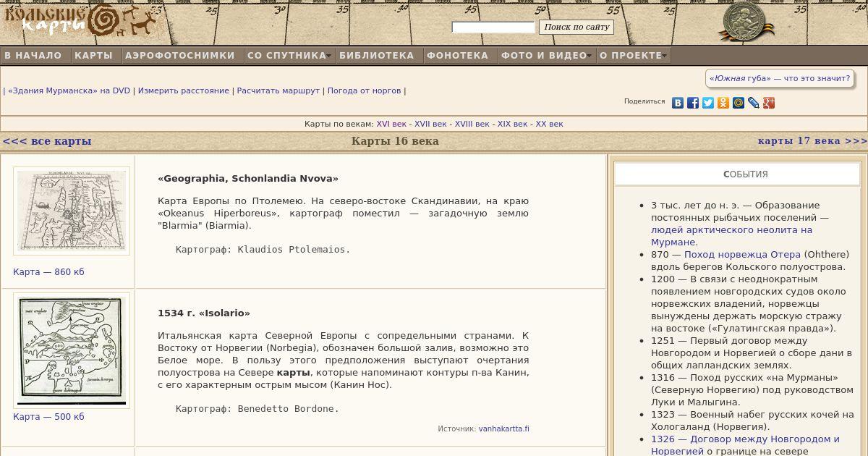Screen dimensions: 868x456
Task: Share the page to LiveJournal pencil icon
Action: (754, 103)
